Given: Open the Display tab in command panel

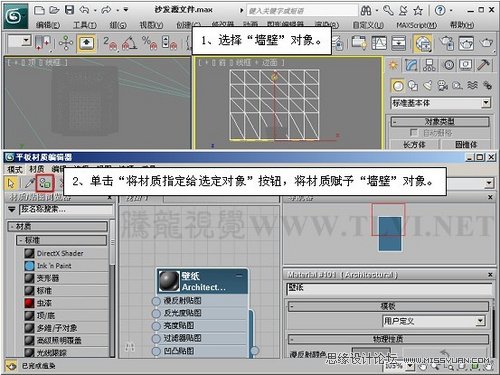Looking at the screenshot, I should 466,65.
